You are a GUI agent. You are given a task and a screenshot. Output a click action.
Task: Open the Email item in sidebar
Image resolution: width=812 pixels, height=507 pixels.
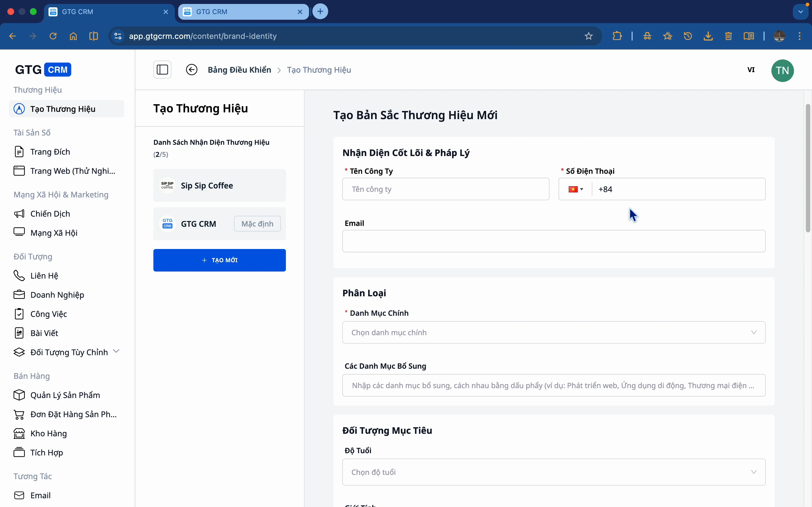pyautogui.click(x=40, y=495)
